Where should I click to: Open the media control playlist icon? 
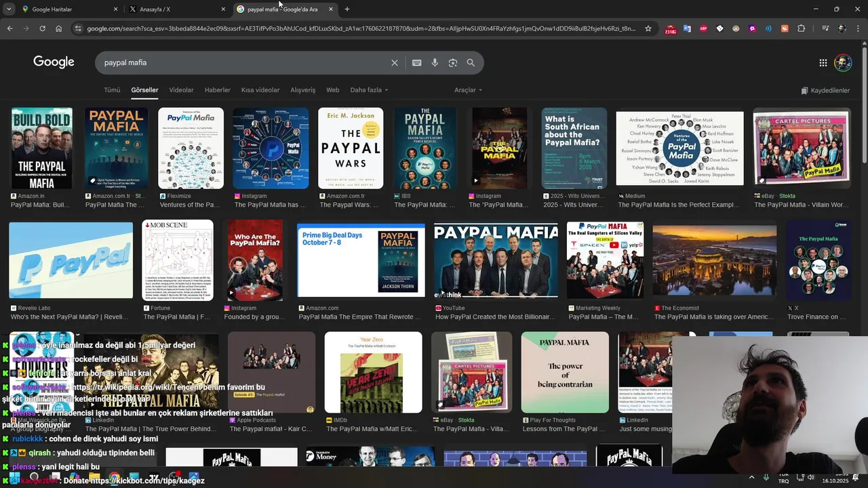click(x=825, y=28)
